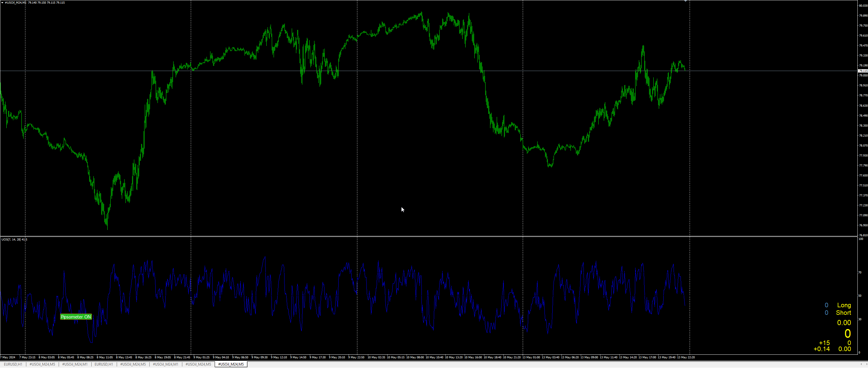Click the active #USOil_M24,M5 tab
Screen dimensions: 868x368
pos(231,364)
